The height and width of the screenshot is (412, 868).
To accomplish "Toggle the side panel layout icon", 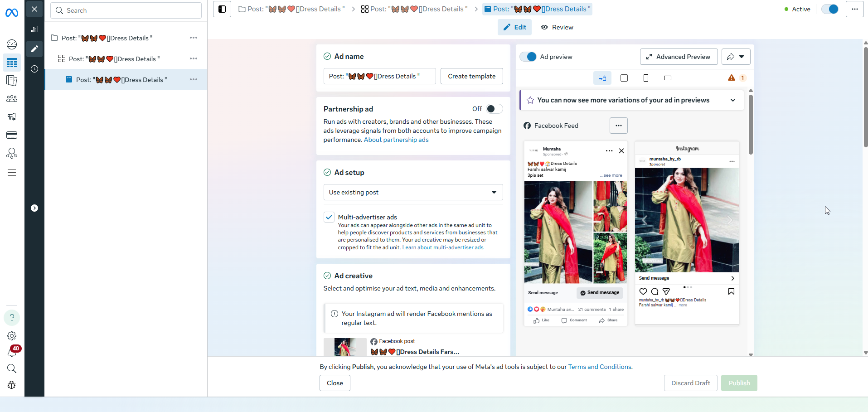I will click(222, 9).
